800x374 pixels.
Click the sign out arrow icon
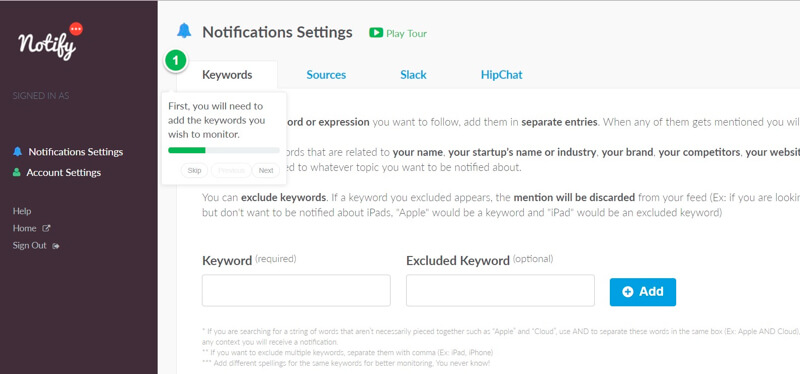point(56,246)
